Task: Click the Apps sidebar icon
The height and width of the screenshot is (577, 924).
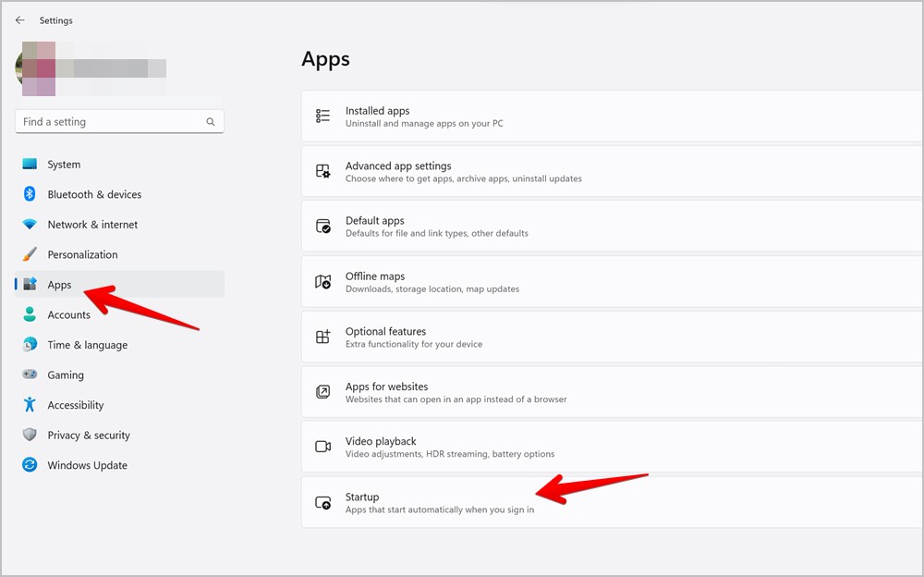Action: pyautogui.click(x=30, y=285)
